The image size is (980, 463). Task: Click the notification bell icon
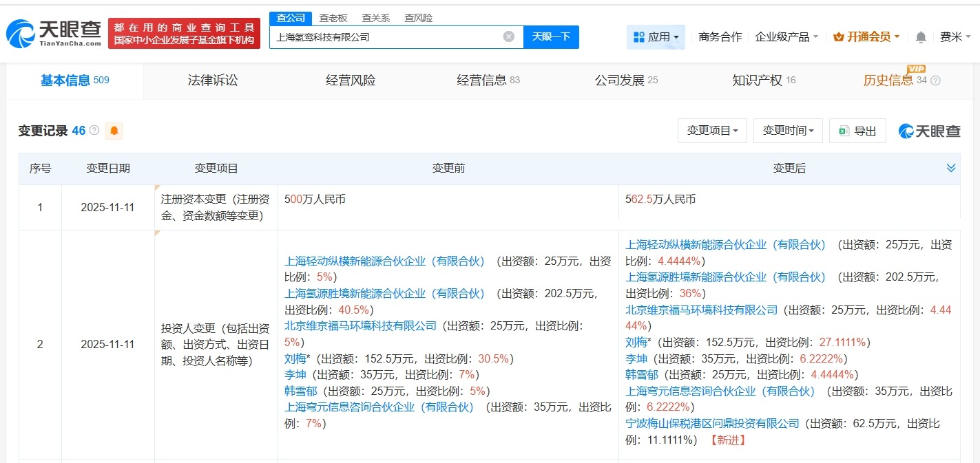point(920,36)
